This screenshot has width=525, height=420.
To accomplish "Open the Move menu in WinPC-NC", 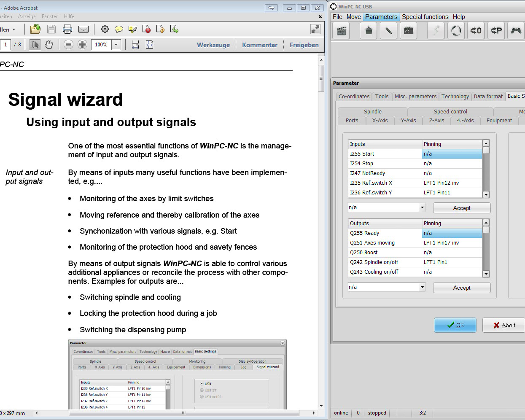I will pos(353,17).
